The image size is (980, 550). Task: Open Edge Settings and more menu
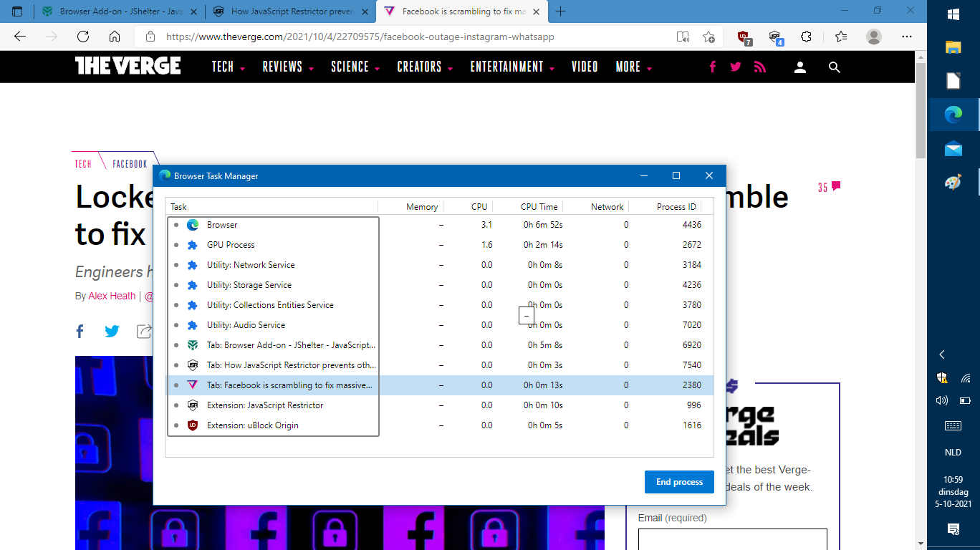[x=907, y=37]
